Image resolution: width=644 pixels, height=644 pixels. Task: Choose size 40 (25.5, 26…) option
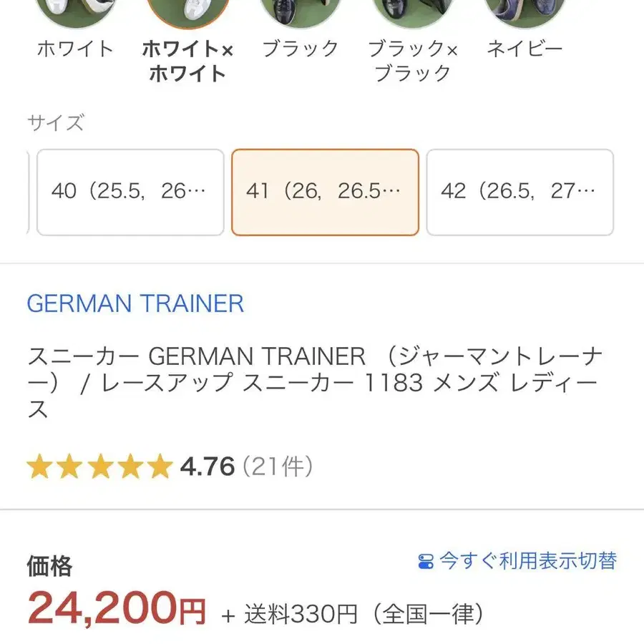pyautogui.click(x=130, y=192)
